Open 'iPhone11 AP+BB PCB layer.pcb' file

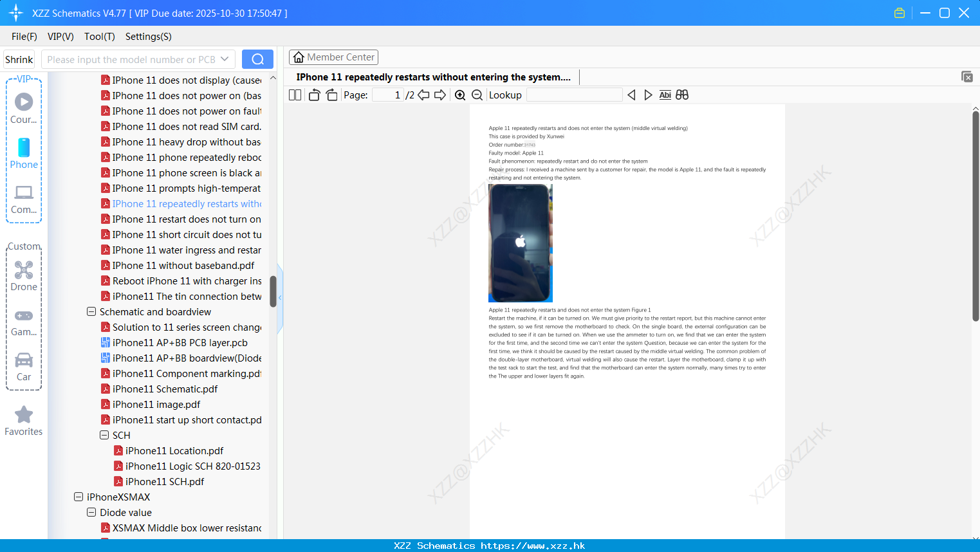pos(174,342)
